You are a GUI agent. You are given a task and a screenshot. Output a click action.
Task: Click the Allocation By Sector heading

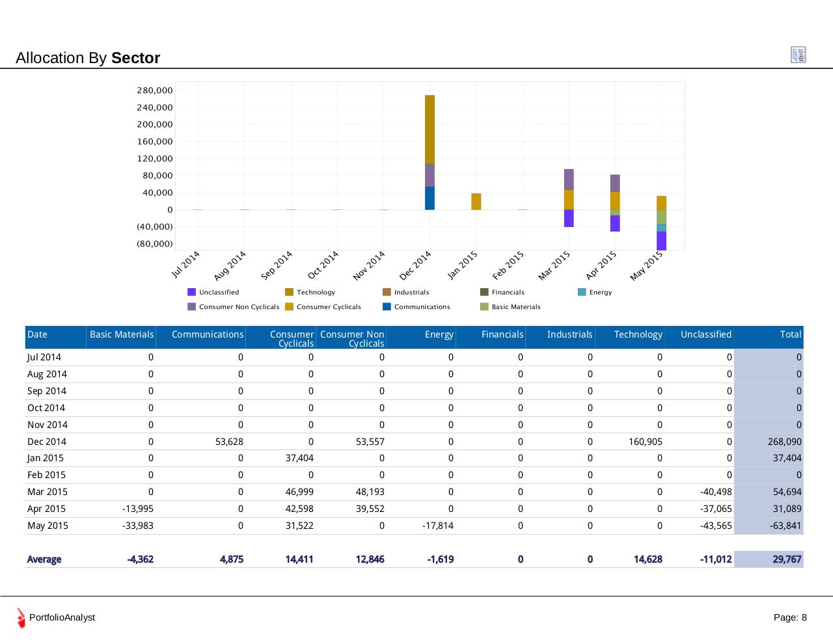[x=88, y=58]
